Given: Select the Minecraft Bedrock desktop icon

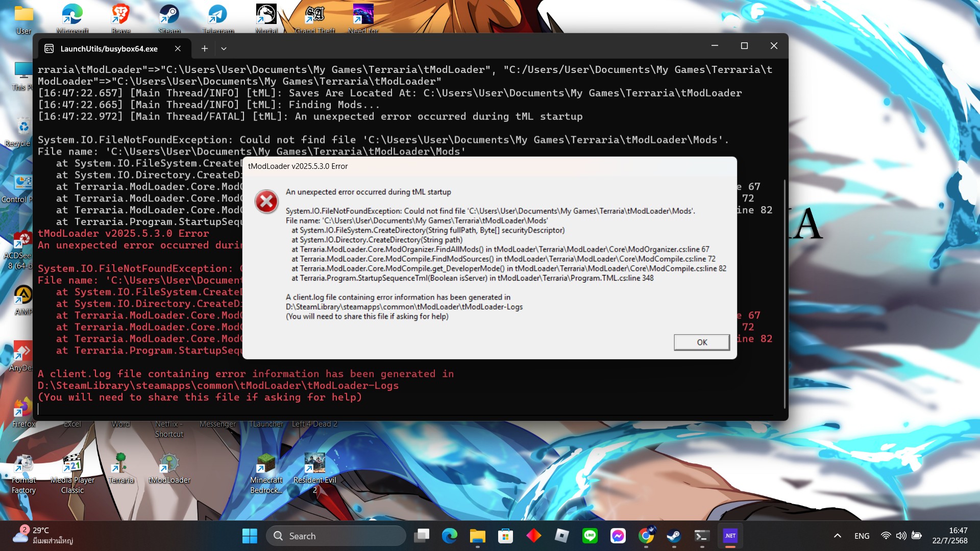Looking at the screenshot, I should click(266, 474).
